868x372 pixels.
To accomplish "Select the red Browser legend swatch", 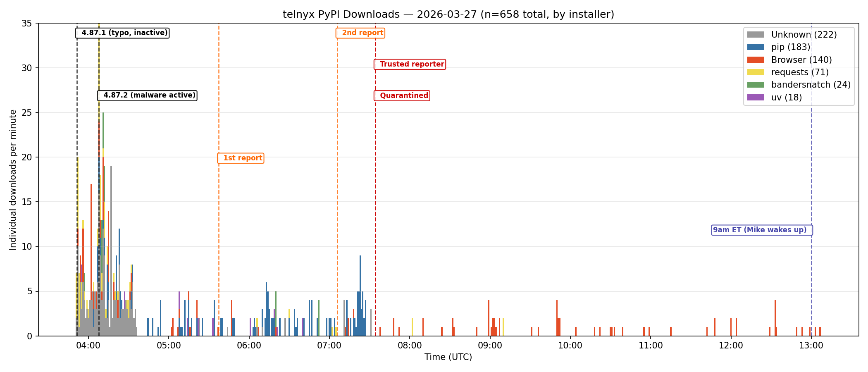I will click(x=755, y=60).
